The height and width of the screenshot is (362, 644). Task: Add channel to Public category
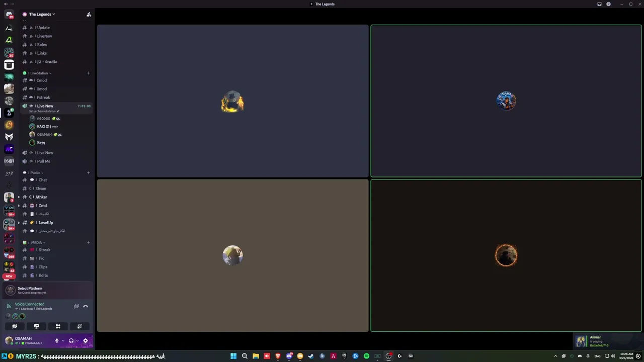click(x=89, y=173)
